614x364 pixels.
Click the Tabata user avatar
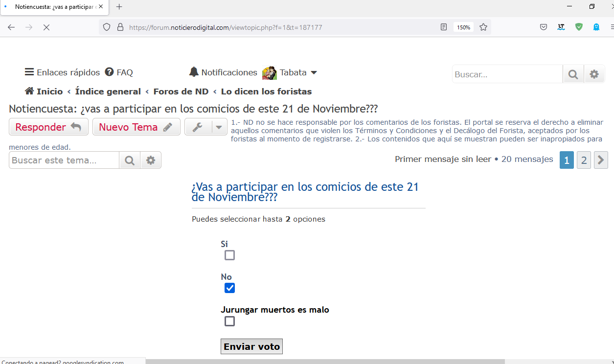coord(270,72)
